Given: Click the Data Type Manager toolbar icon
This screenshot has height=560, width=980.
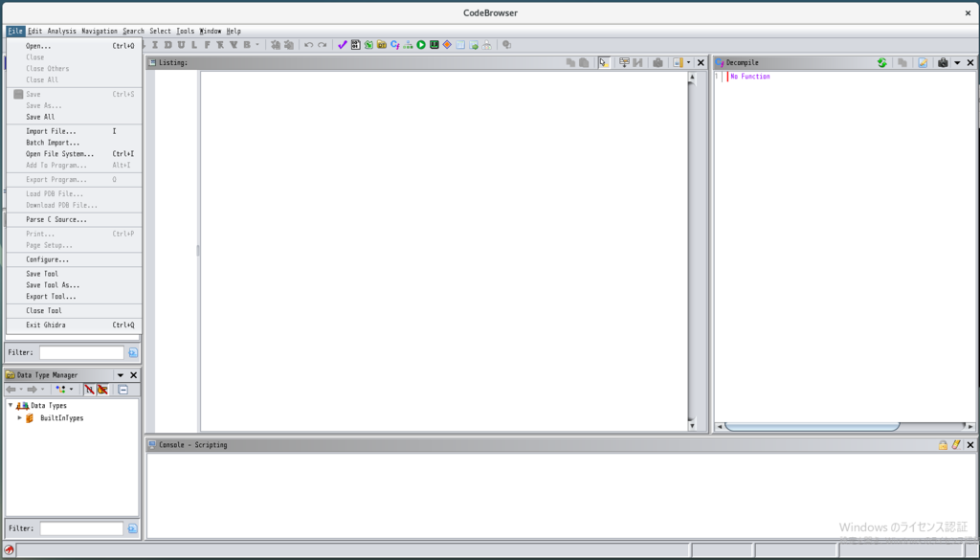Looking at the screenshot, I should 382,45.
